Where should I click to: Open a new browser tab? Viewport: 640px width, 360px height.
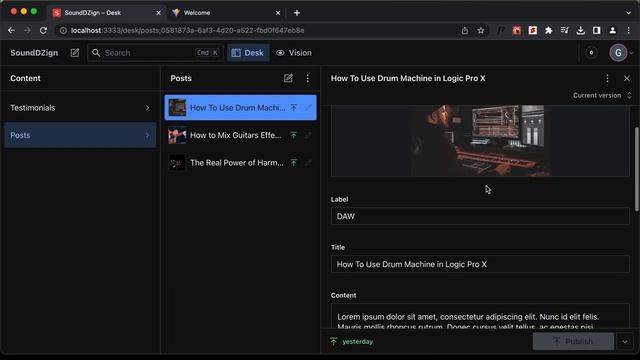click(x=297, y=13)
